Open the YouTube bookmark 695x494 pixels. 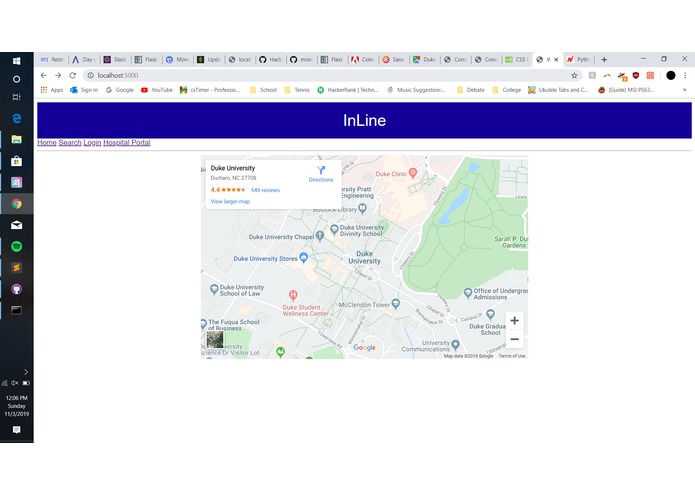(157, 90)
